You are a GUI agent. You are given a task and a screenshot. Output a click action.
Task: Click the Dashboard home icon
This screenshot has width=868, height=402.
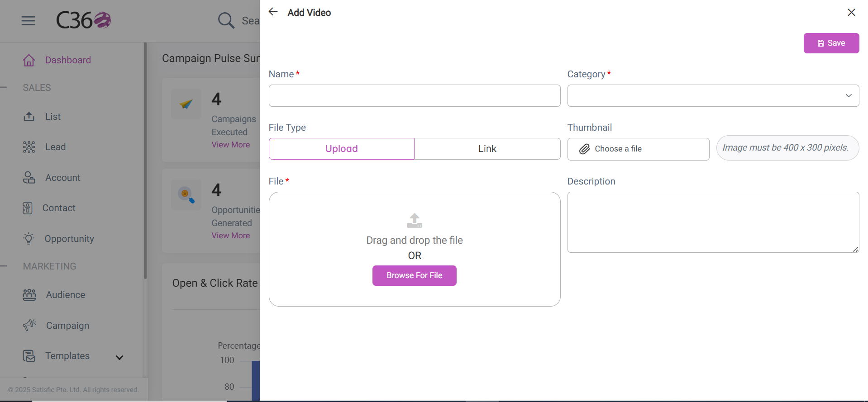29,60
